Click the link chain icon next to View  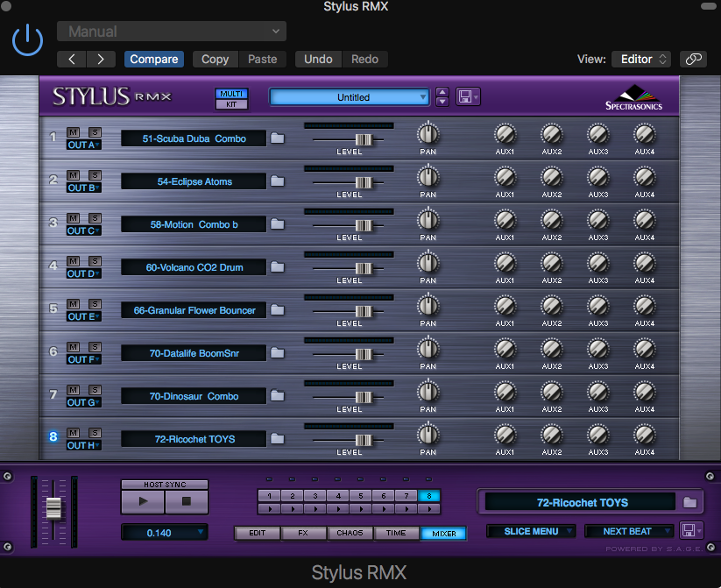(694, 59)
